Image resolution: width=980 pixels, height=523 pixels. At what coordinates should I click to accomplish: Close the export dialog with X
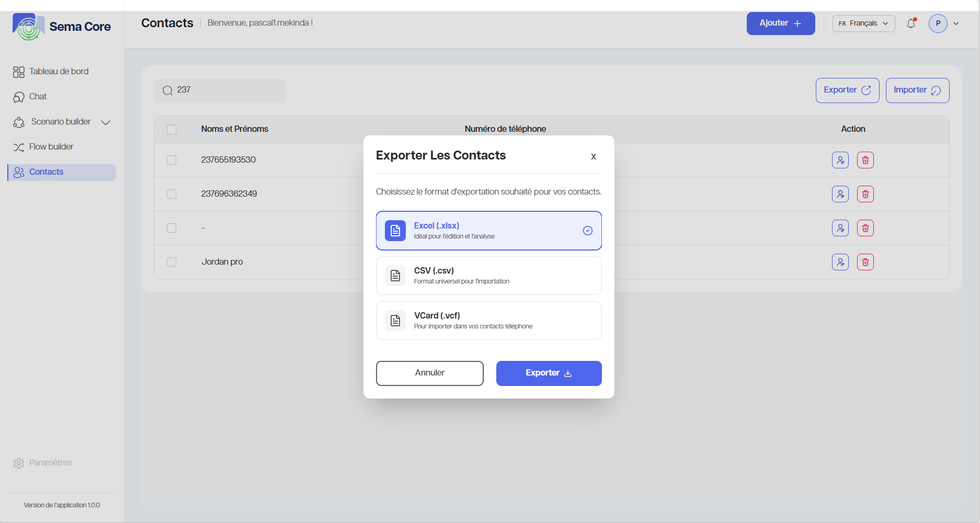point(593,156)
